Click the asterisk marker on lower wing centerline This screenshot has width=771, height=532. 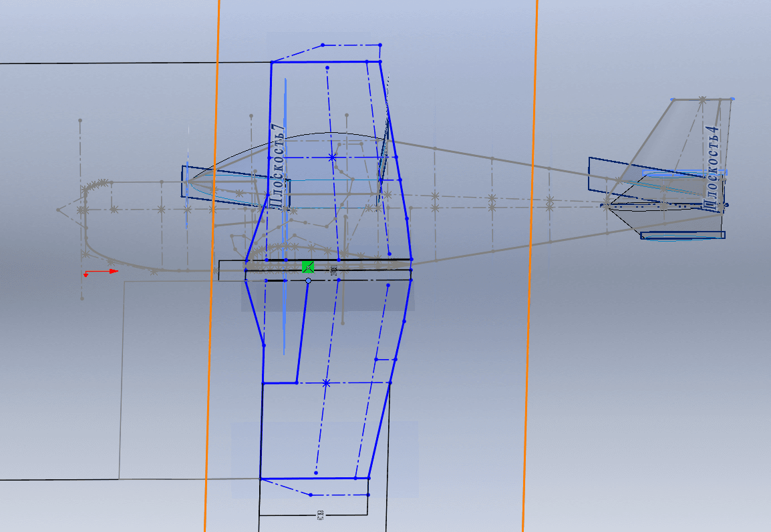coord(326,383)
